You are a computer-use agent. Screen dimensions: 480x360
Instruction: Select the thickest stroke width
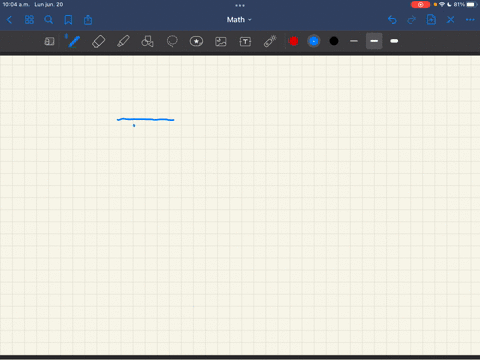click(x=394, y=41)
